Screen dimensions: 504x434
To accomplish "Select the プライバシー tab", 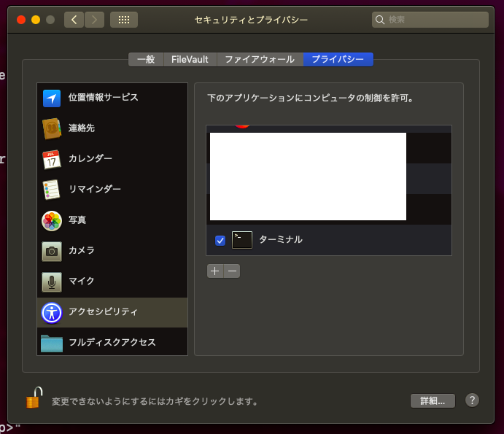I will 338,60.
